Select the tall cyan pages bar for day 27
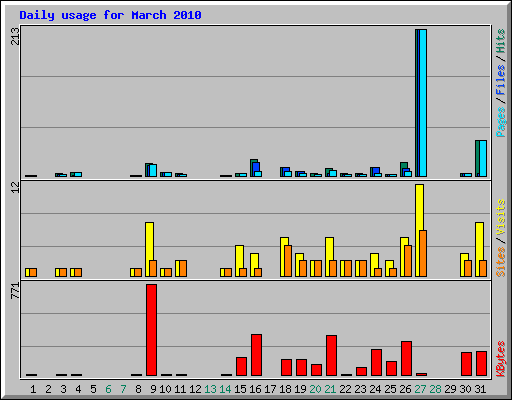Viewport: 512px width, 400px height. 423,103
